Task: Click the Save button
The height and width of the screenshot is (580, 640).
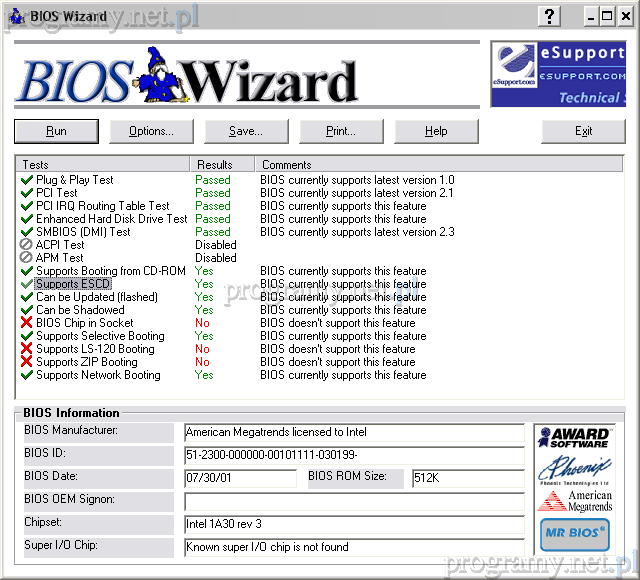Action: [246, 131]
